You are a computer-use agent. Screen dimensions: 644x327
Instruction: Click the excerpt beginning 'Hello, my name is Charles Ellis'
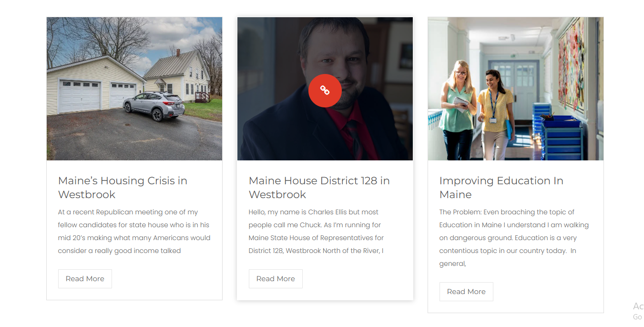click(x=317, y=231)
